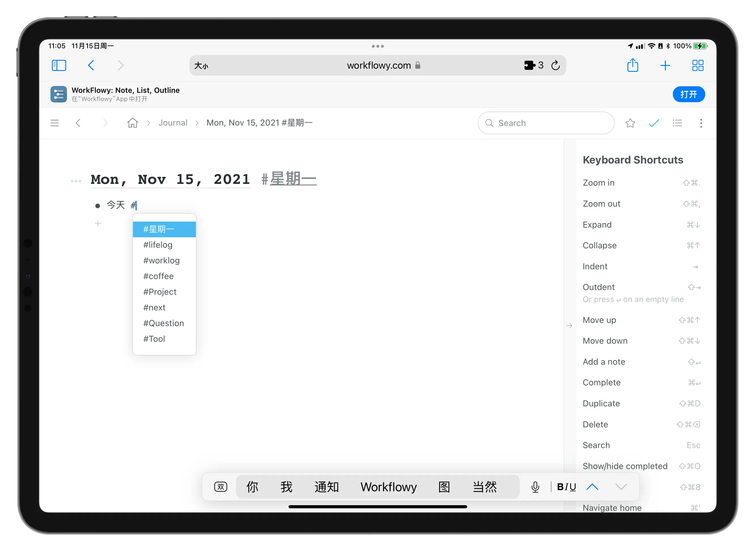The height and width of the screenshot is (552, 756).
Task: Collapse the Keyboard Shortcuts panel arrow
Action: click(570, 326)
